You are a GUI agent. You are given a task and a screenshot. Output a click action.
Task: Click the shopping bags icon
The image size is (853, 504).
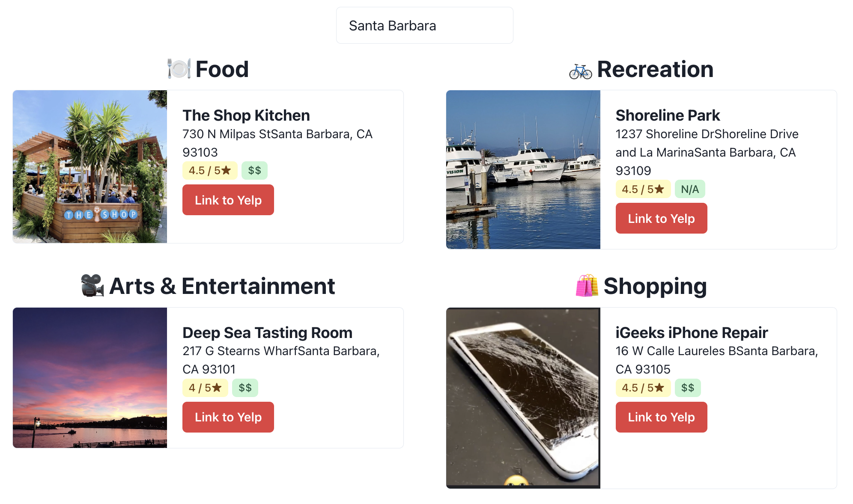[587, 286]
